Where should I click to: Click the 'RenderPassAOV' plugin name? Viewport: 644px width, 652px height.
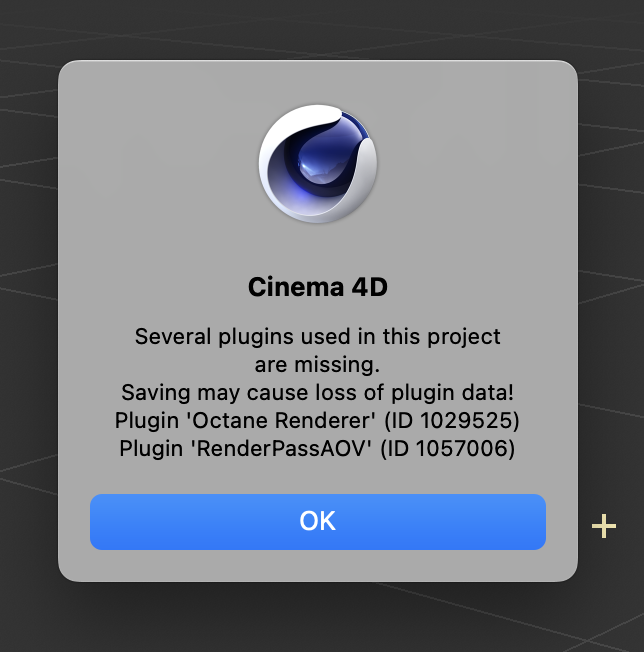pos(281,448)
